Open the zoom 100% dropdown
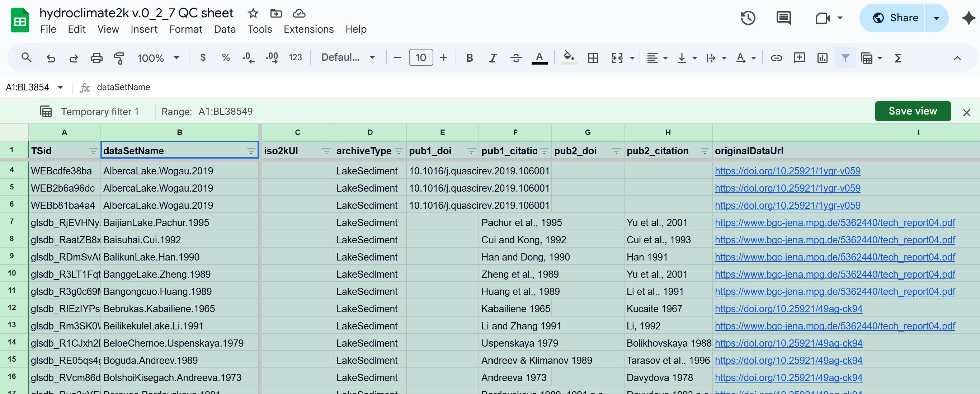Screen dimensions: 980x394 tap(158, 58)
